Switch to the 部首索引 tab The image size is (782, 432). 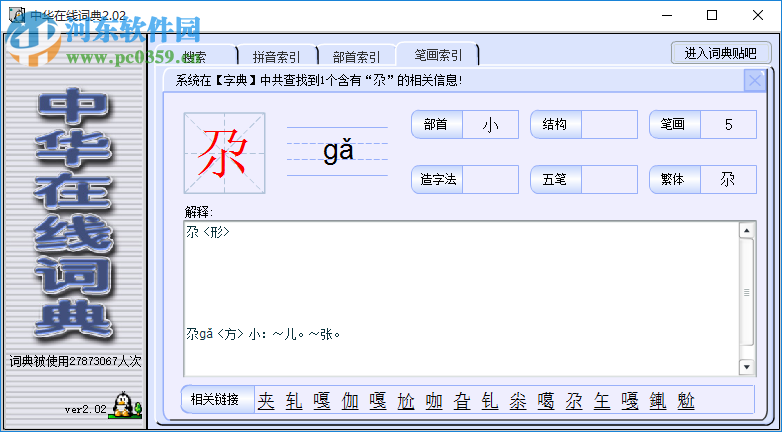point(356,57)
